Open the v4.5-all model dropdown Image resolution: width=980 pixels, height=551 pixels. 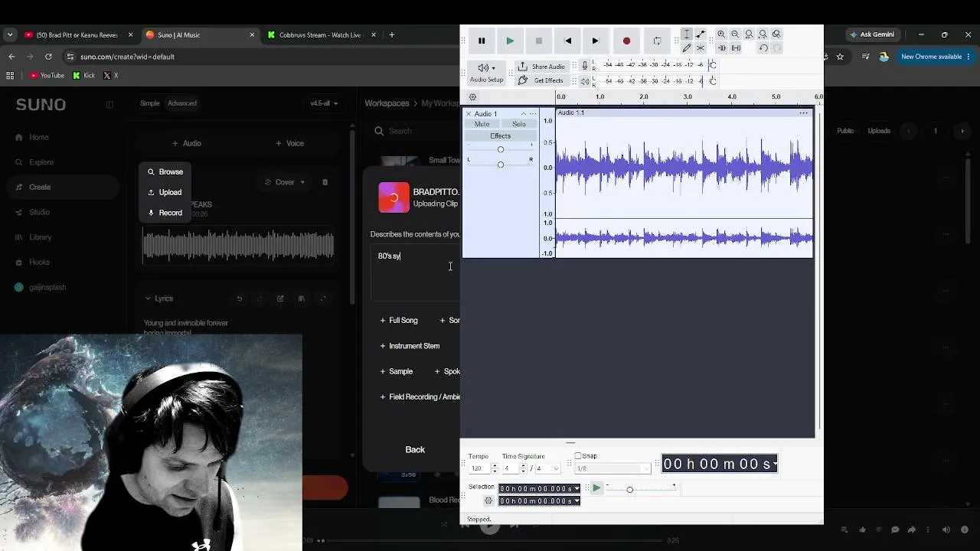click(x=323, y=103)
